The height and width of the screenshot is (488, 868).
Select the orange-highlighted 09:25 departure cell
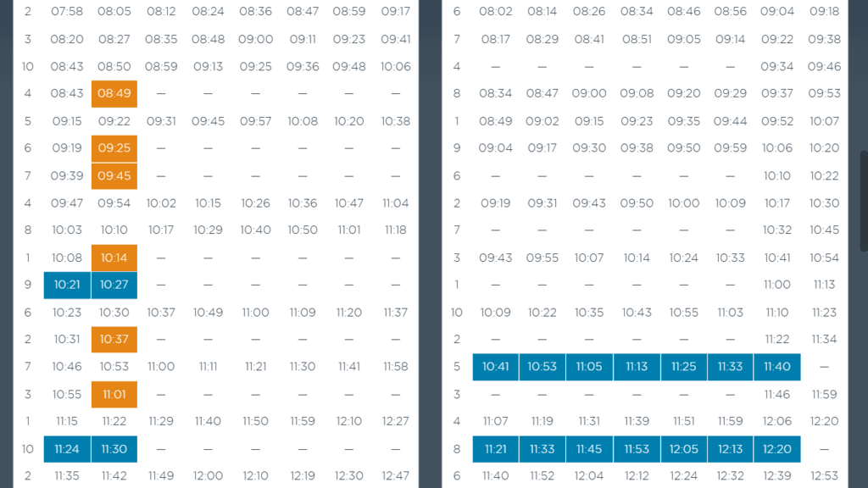click(x=114, y=148)
